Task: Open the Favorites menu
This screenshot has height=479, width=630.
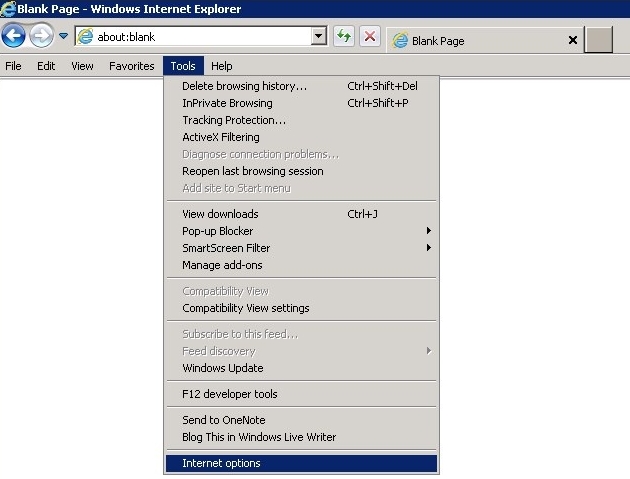Action: point(131,66)
